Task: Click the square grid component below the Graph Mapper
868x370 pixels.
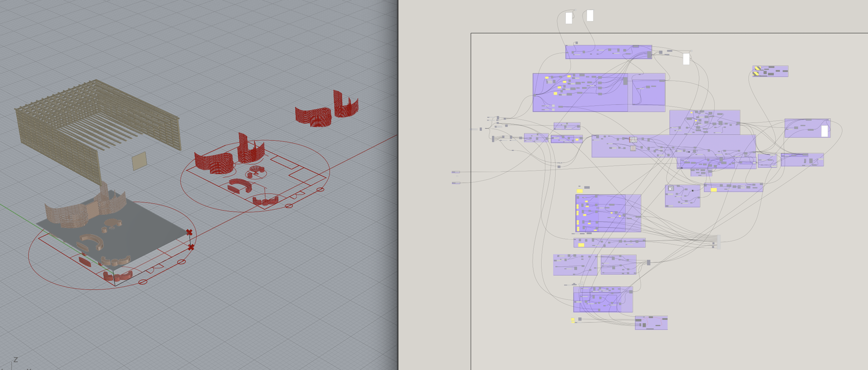Action: tap(633, 148)
